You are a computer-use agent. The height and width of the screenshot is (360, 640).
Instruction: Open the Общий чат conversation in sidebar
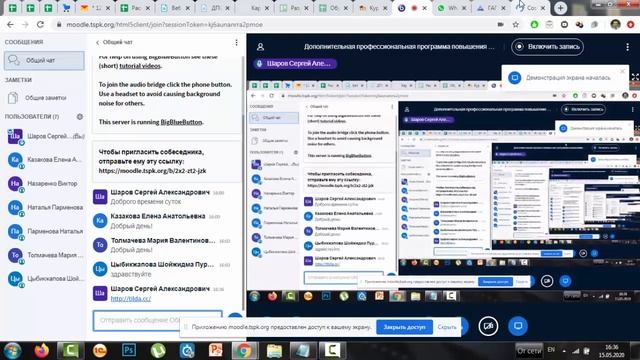pyautogui.click(x=44, y=60)
